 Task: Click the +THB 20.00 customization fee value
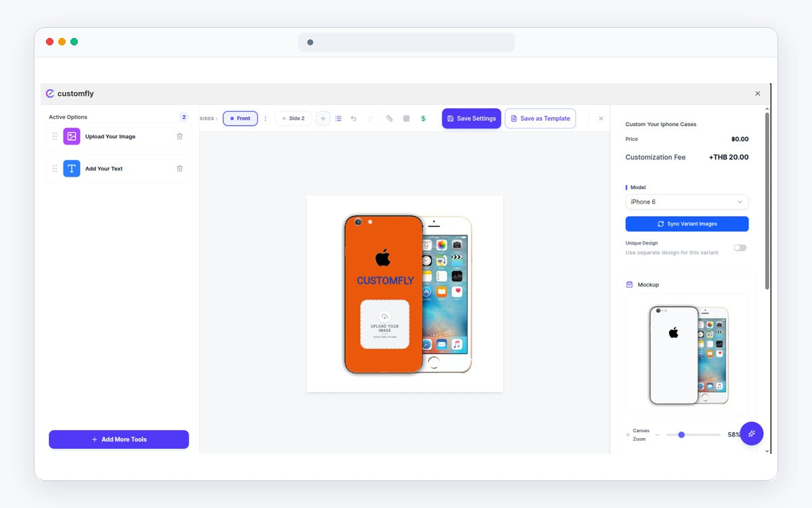pos(728,157)
